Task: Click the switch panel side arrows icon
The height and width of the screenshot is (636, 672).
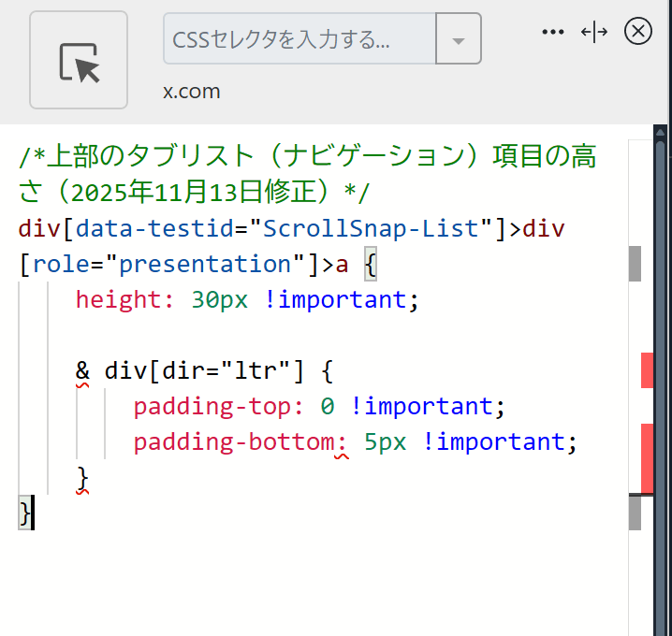Action: 594,32
